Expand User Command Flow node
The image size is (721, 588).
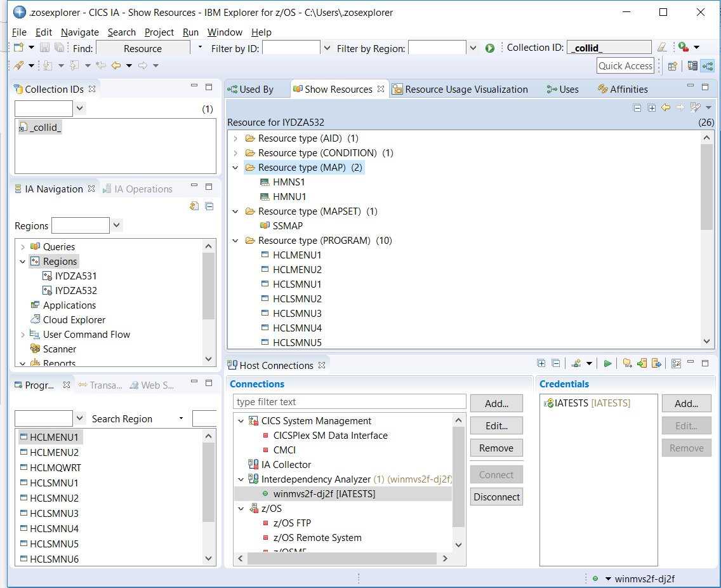point(23,335)
